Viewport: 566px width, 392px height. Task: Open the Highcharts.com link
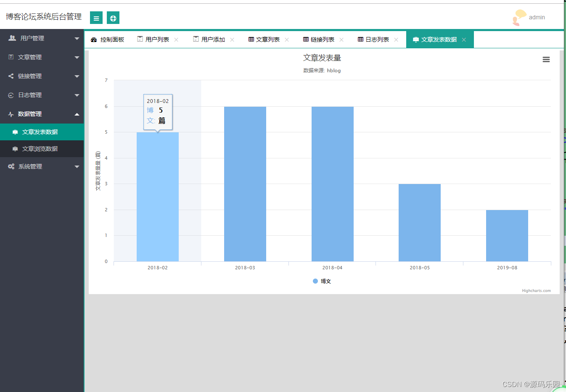click(536, 291)
